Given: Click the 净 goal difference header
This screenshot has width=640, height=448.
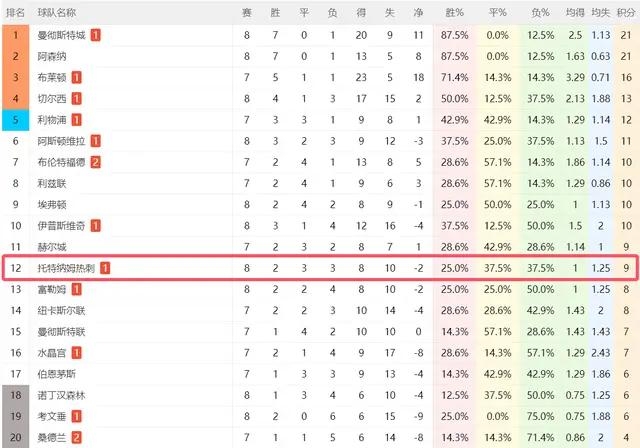Looking at the screenshot, I should click(418, 13).
